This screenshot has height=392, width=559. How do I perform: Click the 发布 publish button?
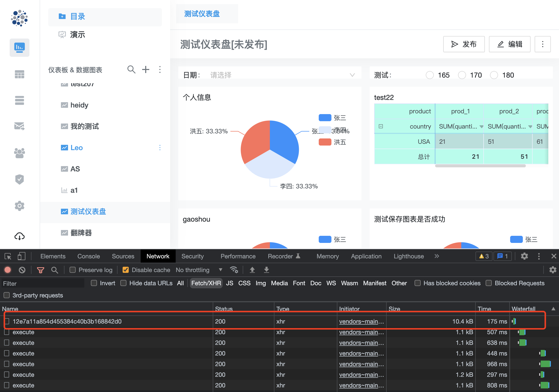pos(464,44)
